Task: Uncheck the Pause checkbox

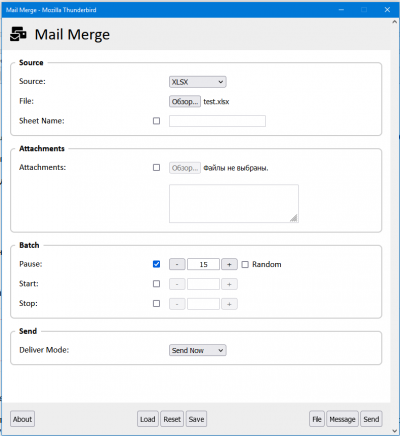Action: point(156,264)
